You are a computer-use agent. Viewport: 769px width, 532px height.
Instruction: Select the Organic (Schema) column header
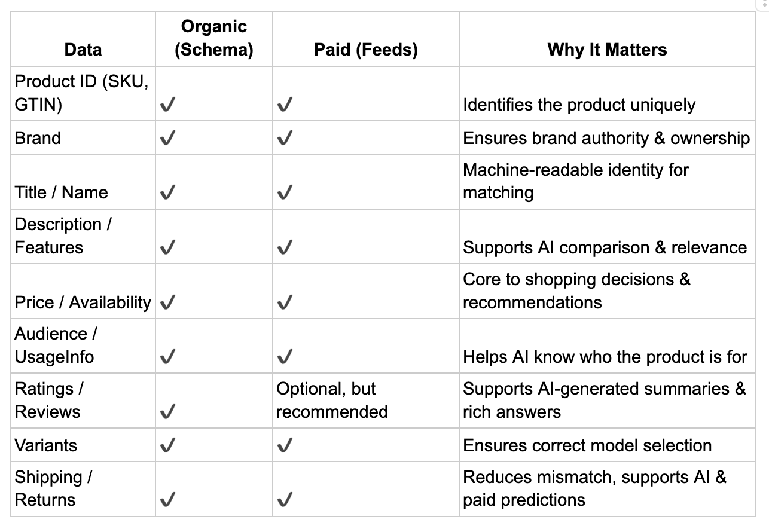click(214, 39)
